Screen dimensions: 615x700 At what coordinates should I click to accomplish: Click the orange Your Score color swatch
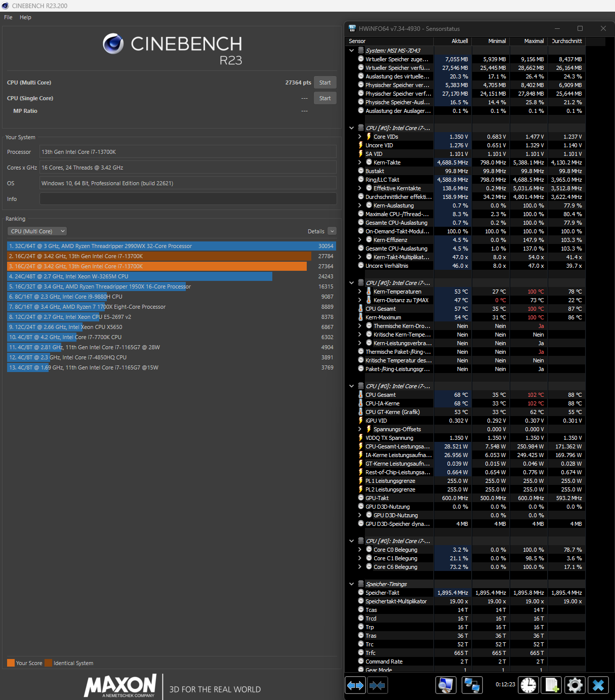(11, 662)
